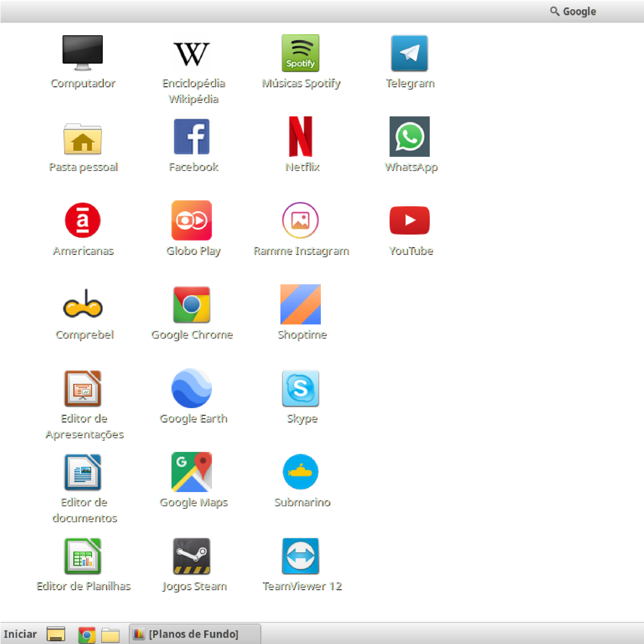Open the Netflix shortcut

300,137
